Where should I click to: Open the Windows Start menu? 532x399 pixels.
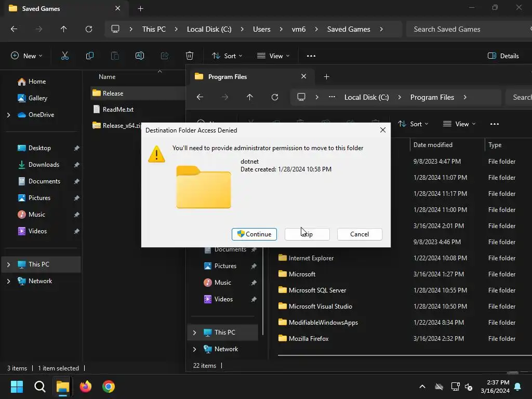(x=17, y=387)
